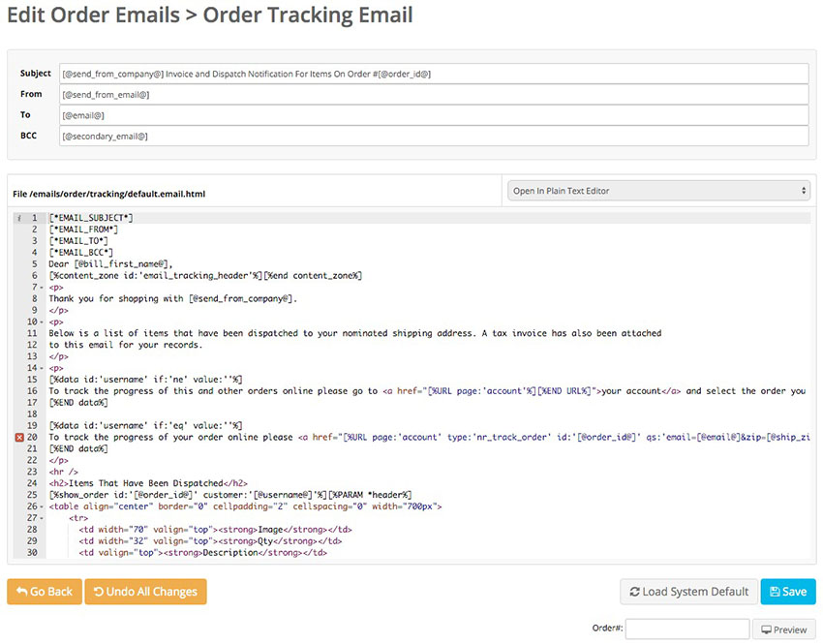The height and width of the screenshot is (644, 823).
Task: Click Undo All Changes button
Action: (145, 592)
